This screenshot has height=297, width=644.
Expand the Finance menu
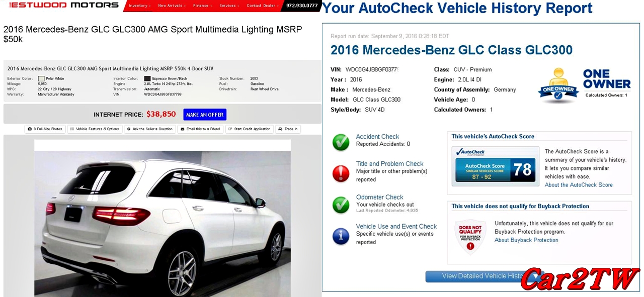click(x=202, y=6)
